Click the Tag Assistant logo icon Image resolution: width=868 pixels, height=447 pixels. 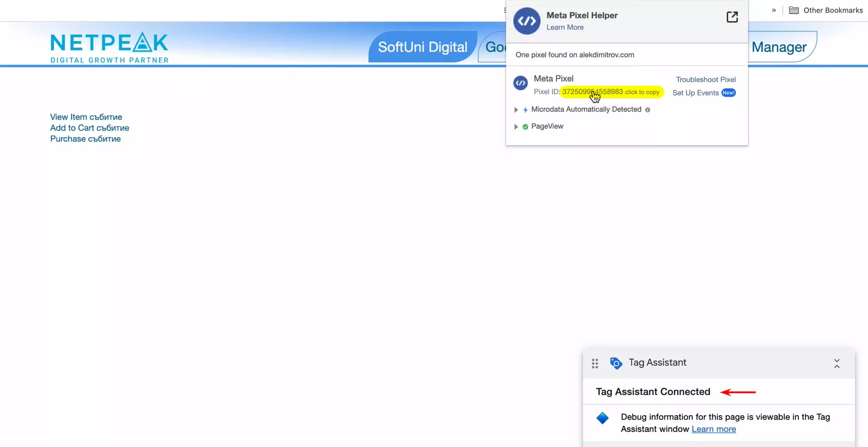click(616, 363)
